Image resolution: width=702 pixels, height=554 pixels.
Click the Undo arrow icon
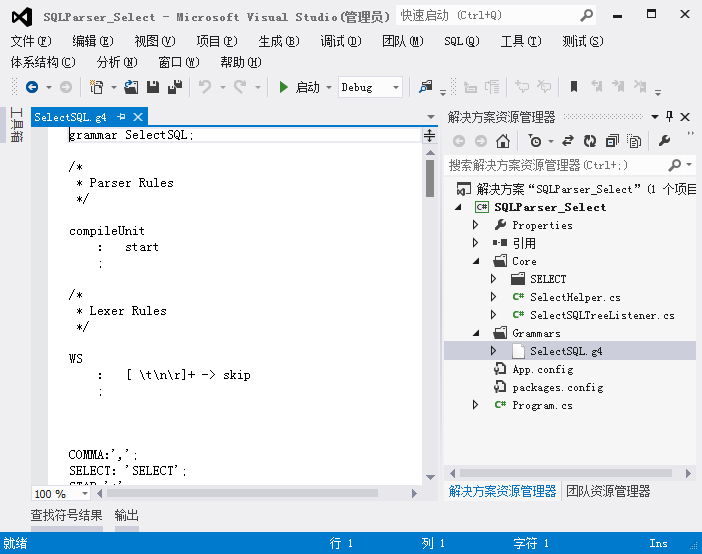[x=205, y=86]
